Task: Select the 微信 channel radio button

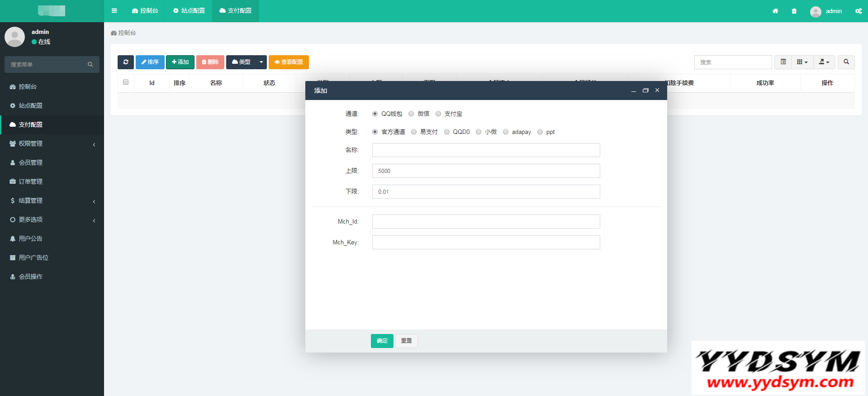Action: (411, 114)
